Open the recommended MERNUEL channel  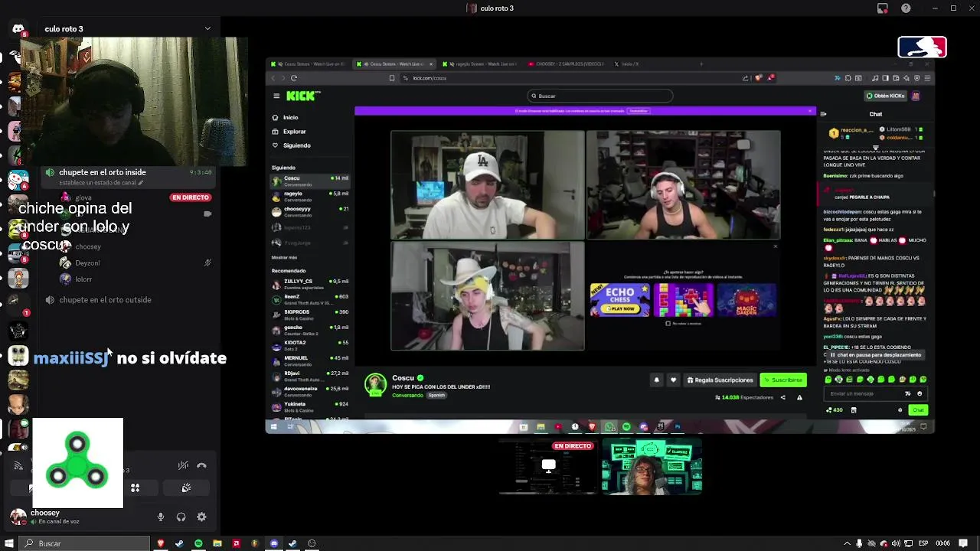(x=310, y=360)
